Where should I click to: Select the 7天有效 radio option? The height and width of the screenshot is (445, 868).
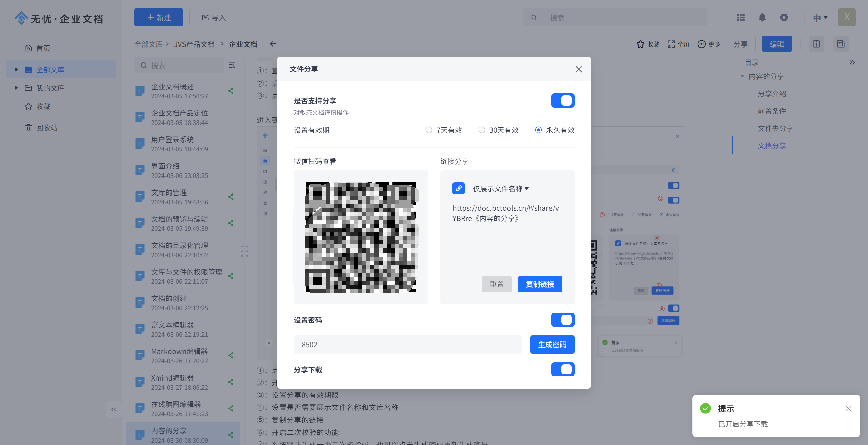pos(429,130)
